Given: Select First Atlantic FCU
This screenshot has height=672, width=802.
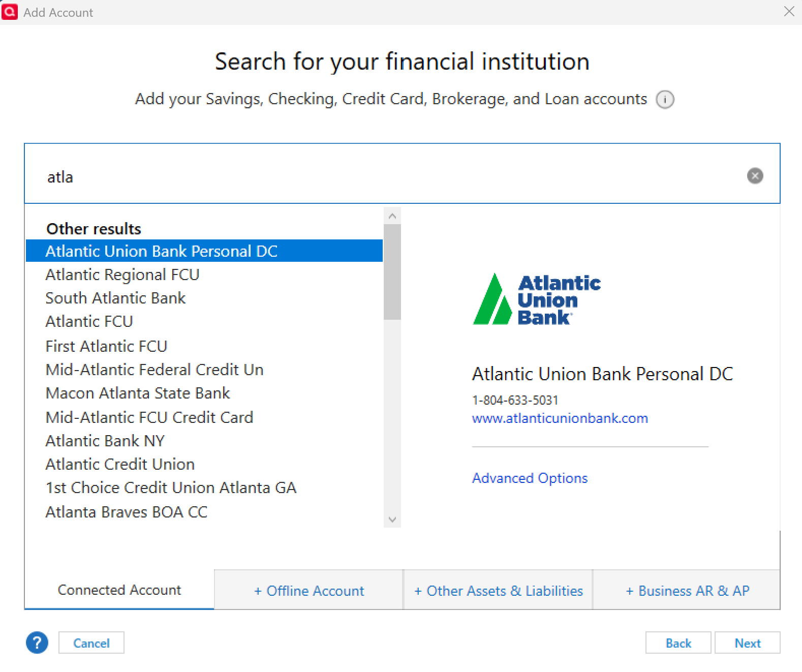Looking at the screenshot, I should [x=204, y=347].
